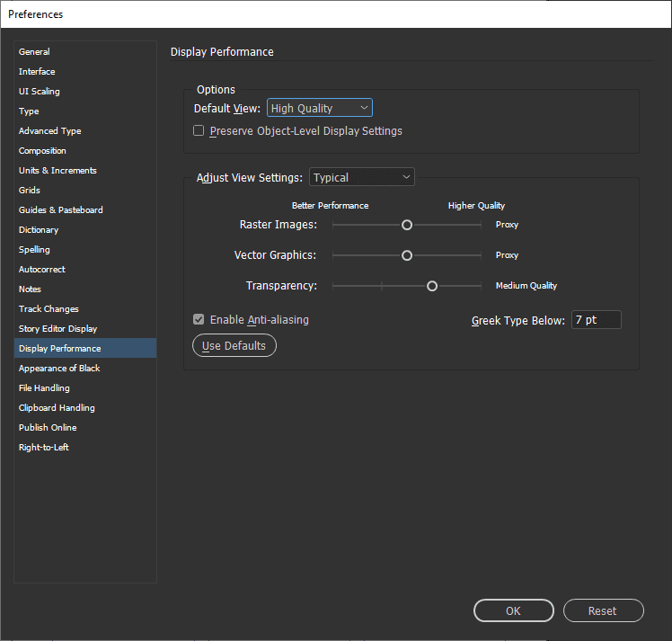Open the General preferences section
The height and width of the screenshot is (641, 672).
click(x=34, y=52)
